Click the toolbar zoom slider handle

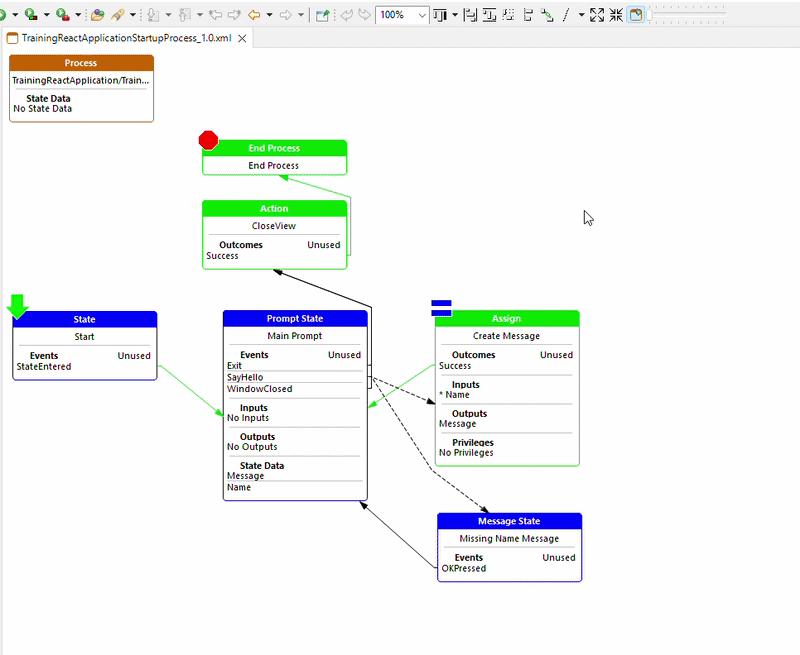[649, 15]
